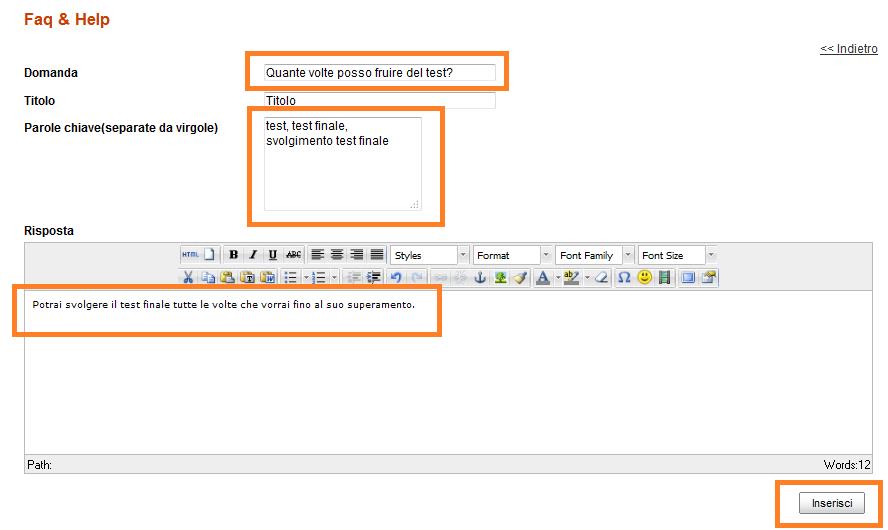Center align the text
The width and height of the screenshot is (888, 530).
pos(337,255)
